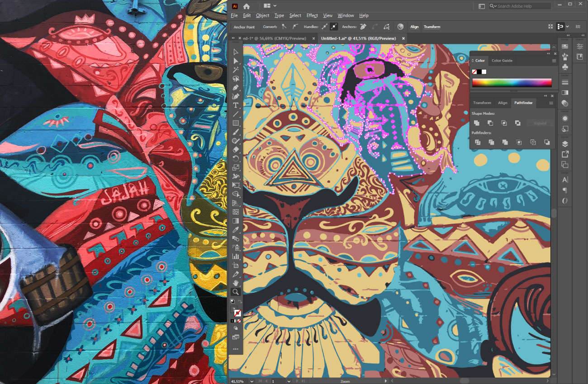
Task: Select the Rotate tool
Action: (x=236, y=157)
